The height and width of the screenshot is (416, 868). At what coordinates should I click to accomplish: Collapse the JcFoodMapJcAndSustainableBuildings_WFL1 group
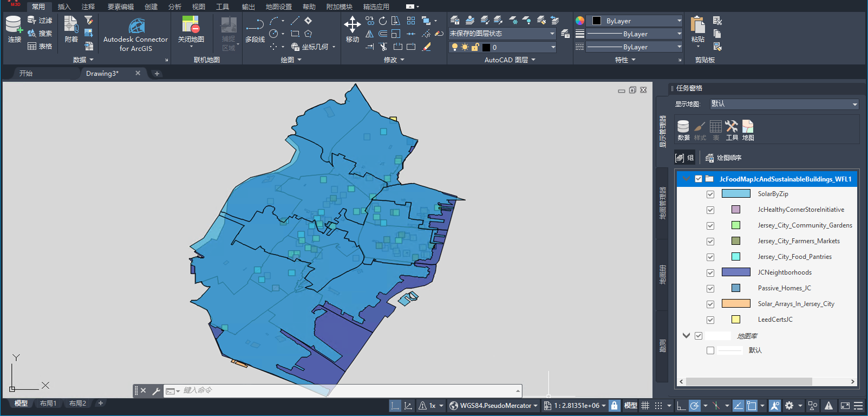(x=687, y=179)
